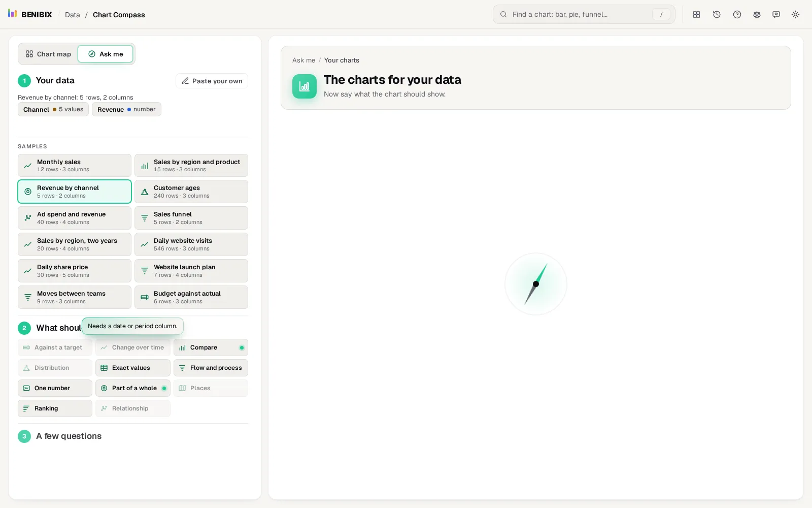This screenshot has width=812, height=508.
Task: Select the Ad spend and revenue sample
Action: (x=75, y=218)
